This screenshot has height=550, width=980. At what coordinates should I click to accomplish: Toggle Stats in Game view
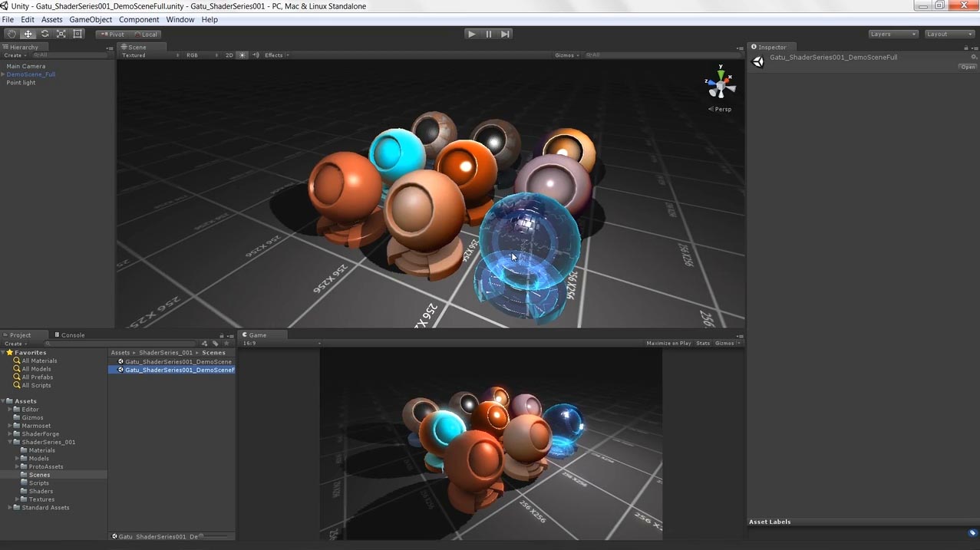(703, 344)
